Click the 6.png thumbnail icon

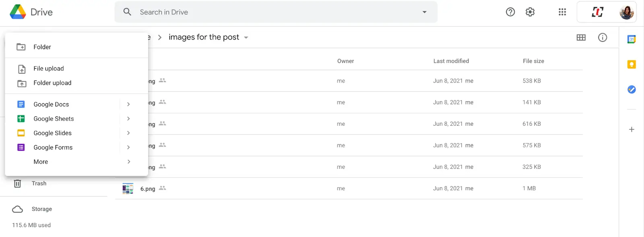(x=128, y=188)
